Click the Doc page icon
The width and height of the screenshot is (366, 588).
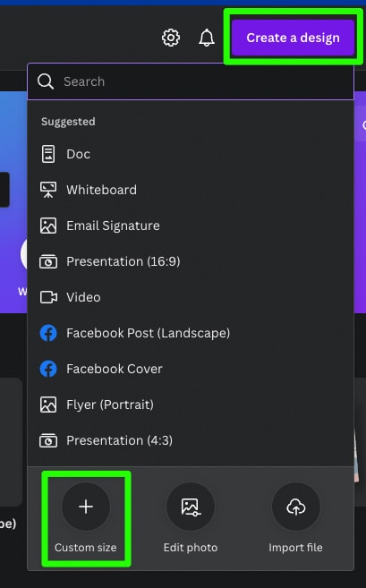point(48,154)
